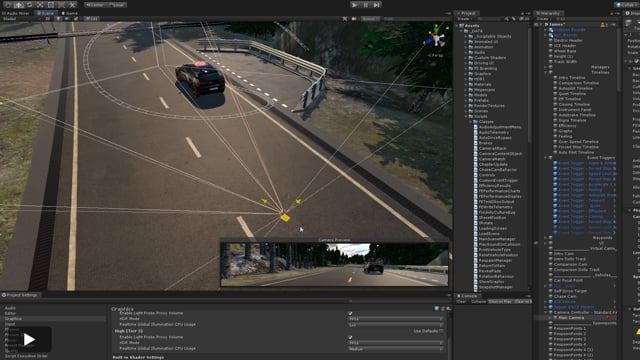
Task: Select Graphics in Project Settings list
Action: click(x=13, y=318)
